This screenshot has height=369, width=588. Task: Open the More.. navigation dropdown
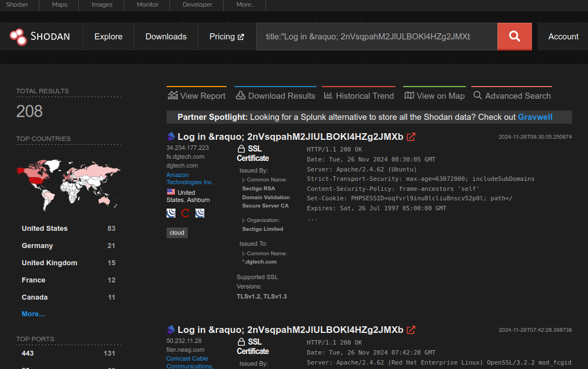click(x=245, y=5)
